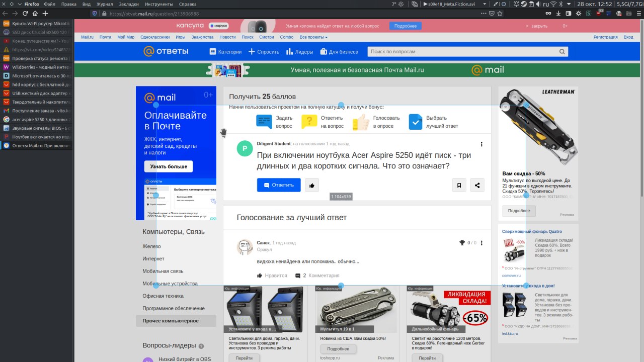Screen dimensions: 644x362
Task: Open a new tab with plus icon
Action: click(45, 14)
